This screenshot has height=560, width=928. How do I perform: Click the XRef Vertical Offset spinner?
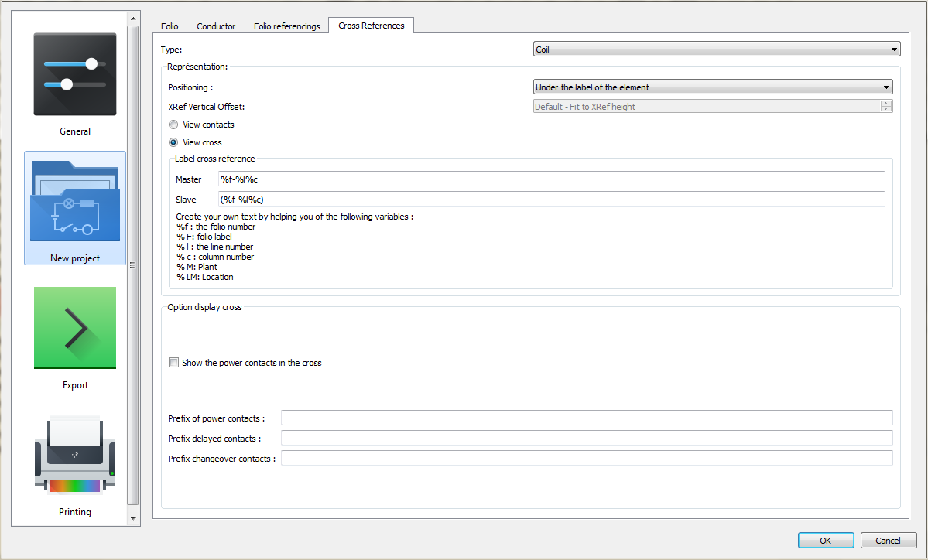[x=713, y=107]
